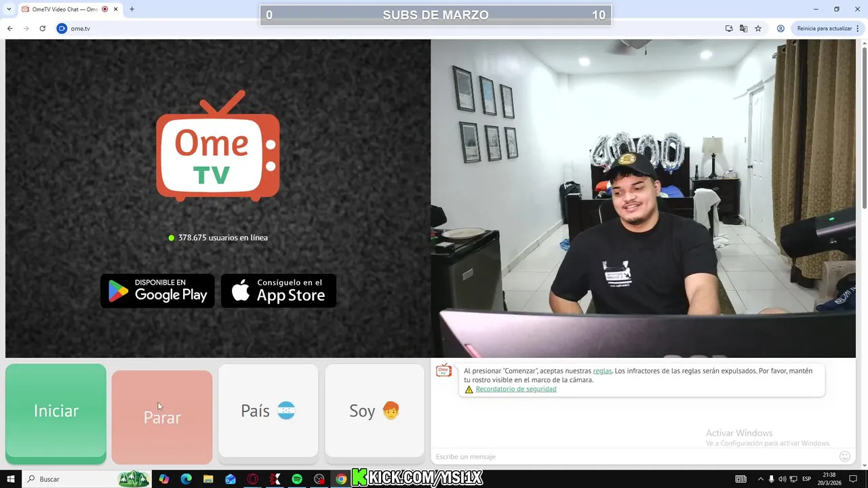
Task: Open the Windows Start menu
Action: (11, 479)
